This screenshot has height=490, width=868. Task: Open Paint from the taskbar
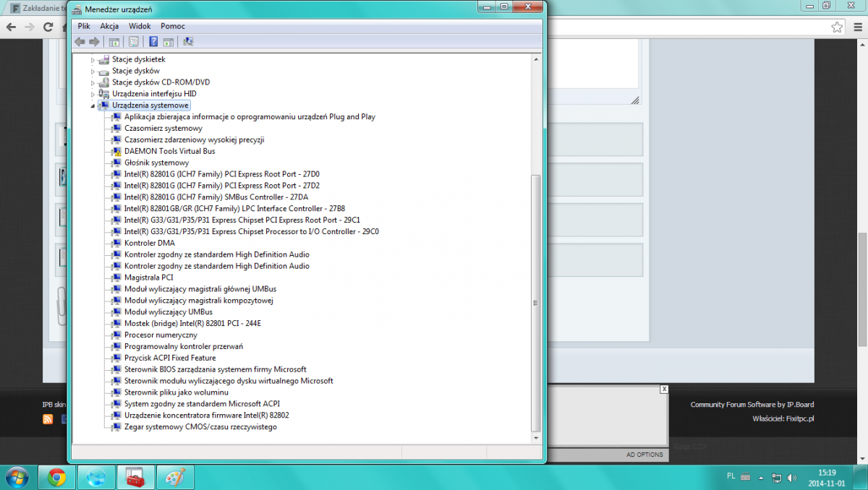pyautogui.click(x=175, y=477)
